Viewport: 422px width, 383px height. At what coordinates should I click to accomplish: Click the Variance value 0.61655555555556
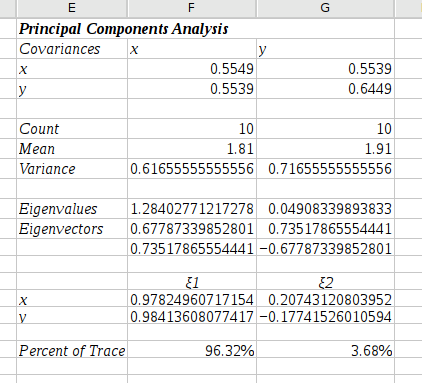pyautogui.click(x=192, y=169)
